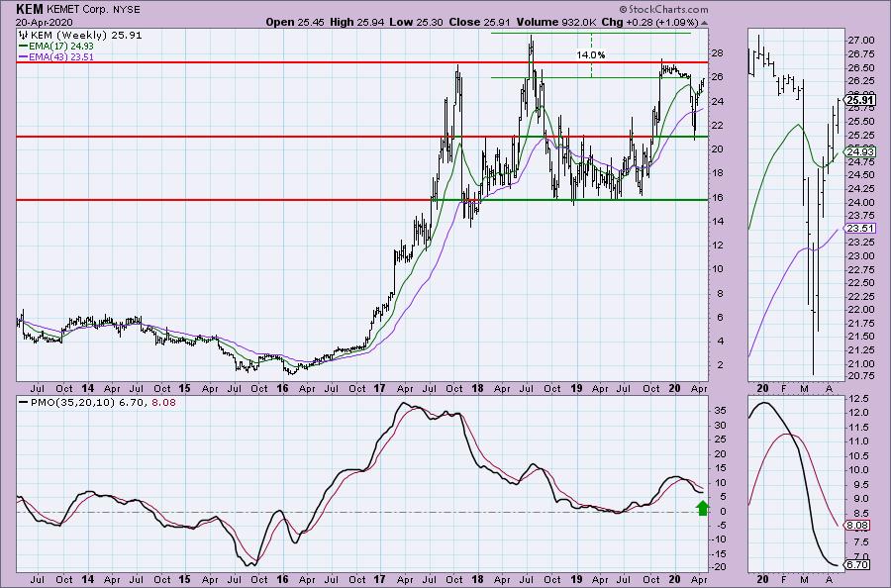The image size is (891, 588).
Task: Click the 'PMO(35,20,10) 6.70, 8.08' legend text
Action: [103, 402]
